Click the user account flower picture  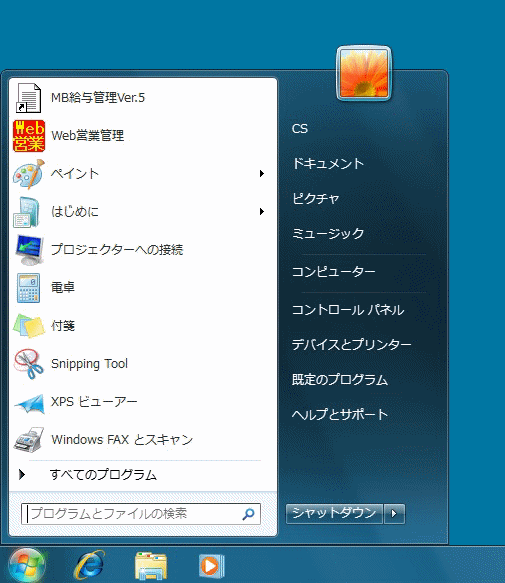[364, 73]
